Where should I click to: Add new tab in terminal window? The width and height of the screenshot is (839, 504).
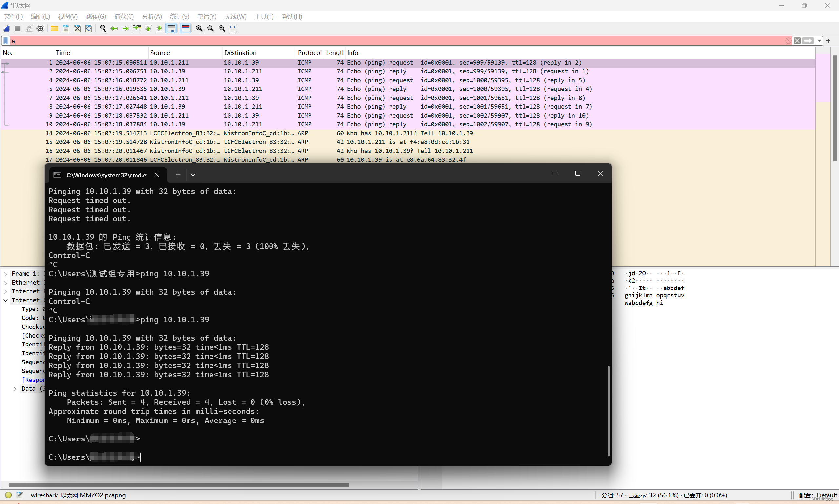pyautogui.click(x=178, y=175)
